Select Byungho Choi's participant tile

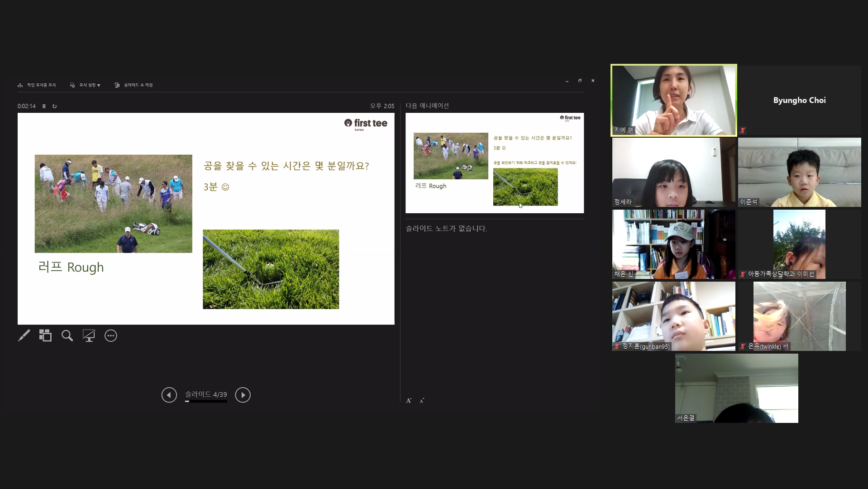pos(799,101)
